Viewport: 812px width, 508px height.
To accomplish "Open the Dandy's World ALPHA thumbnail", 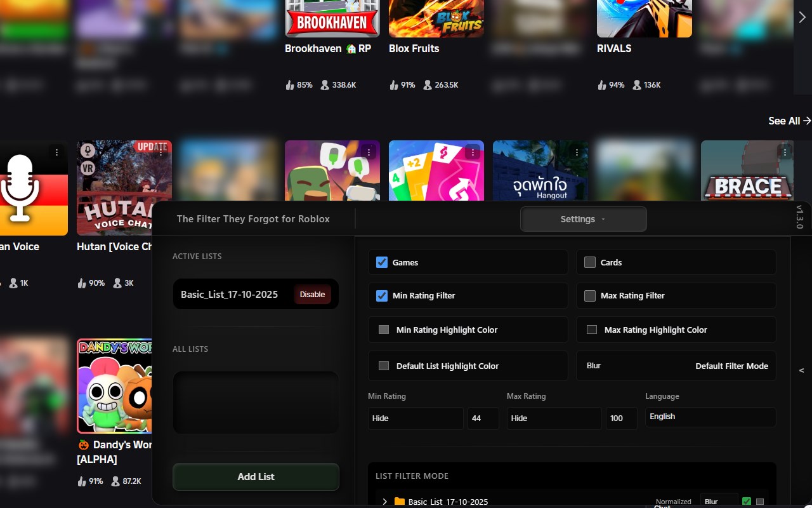I will coord(115,386).
